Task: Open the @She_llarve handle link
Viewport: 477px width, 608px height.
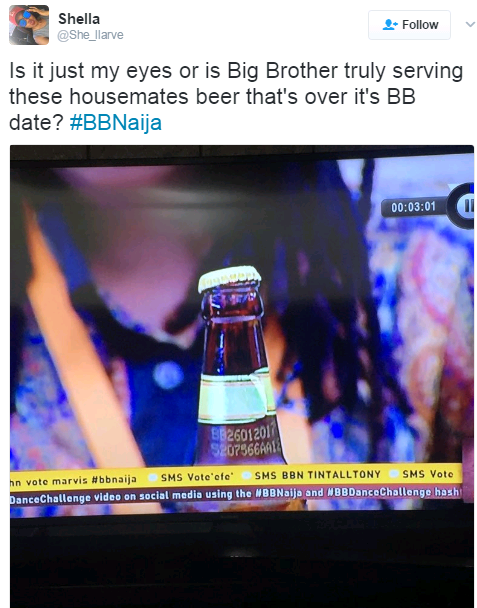Action: [x=90, y=35]
